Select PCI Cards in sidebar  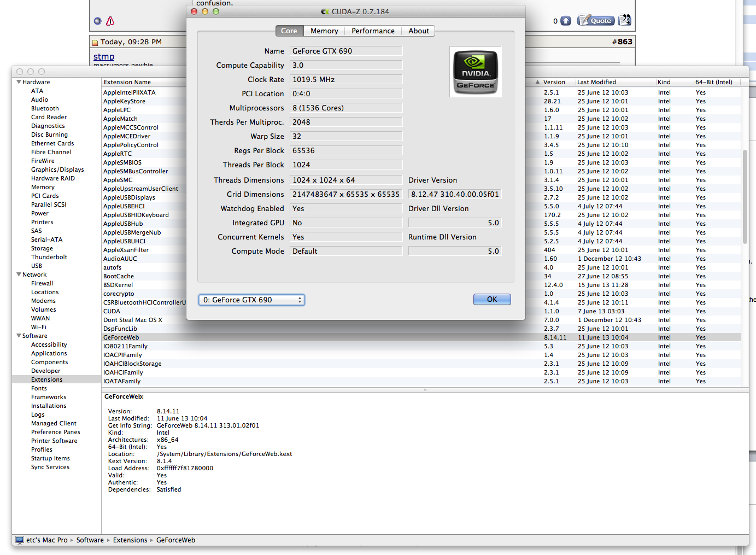coord(45,196)
